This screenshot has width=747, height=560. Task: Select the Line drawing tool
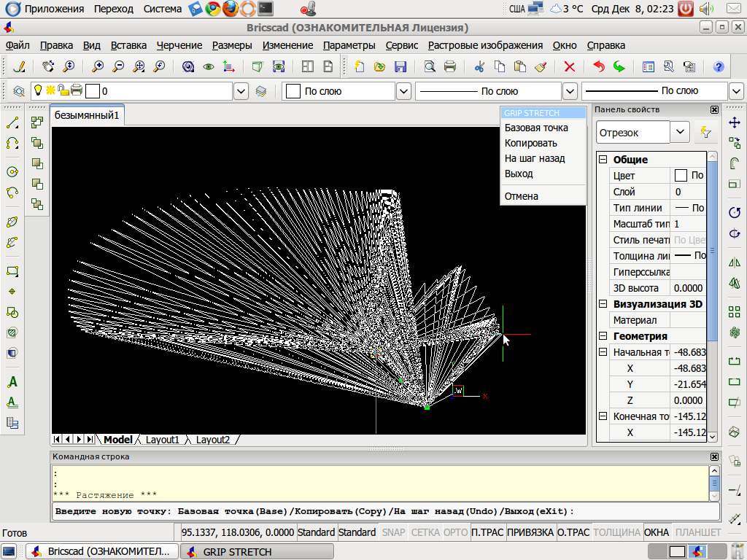(x=12, y=123)
